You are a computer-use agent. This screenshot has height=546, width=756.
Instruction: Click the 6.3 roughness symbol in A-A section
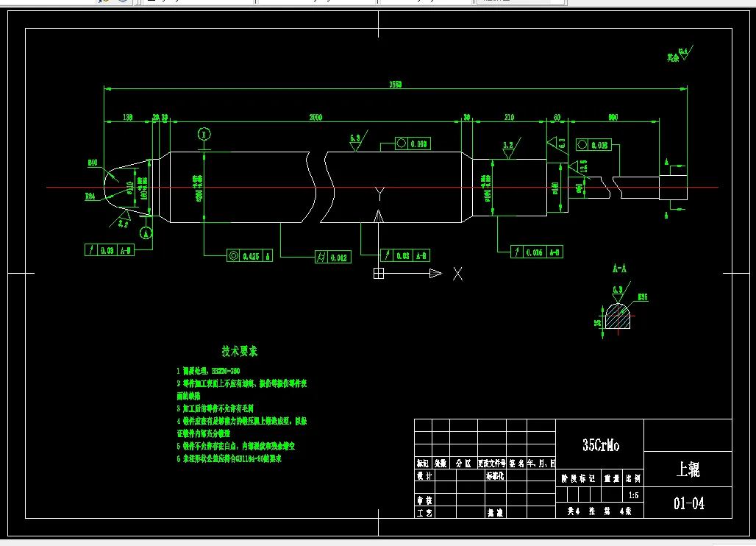(620, 292)
